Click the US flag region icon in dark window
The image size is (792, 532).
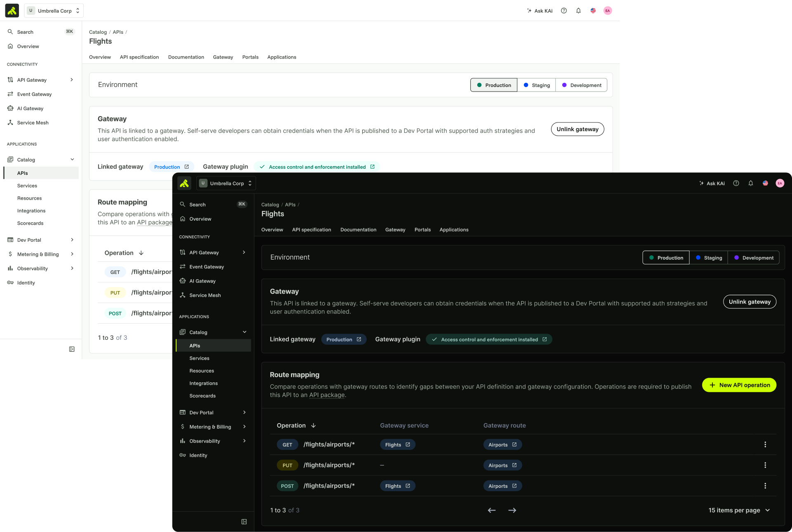click(765, 183)
